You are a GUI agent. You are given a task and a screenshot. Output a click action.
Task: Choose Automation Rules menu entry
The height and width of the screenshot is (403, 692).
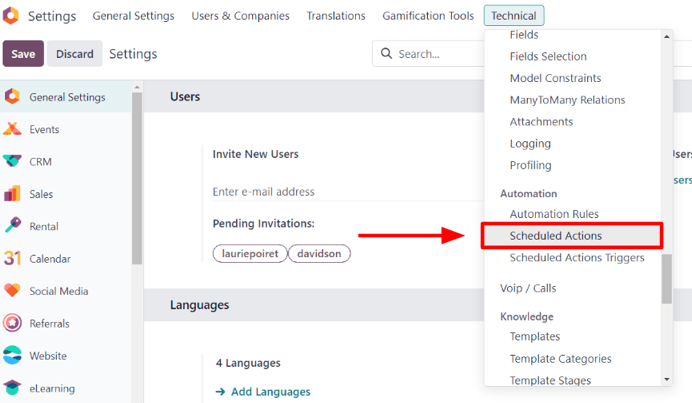554,214
